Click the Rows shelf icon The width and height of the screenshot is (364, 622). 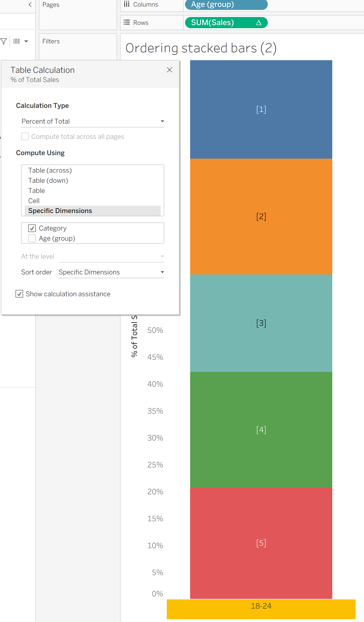click(x=127, y=23)
